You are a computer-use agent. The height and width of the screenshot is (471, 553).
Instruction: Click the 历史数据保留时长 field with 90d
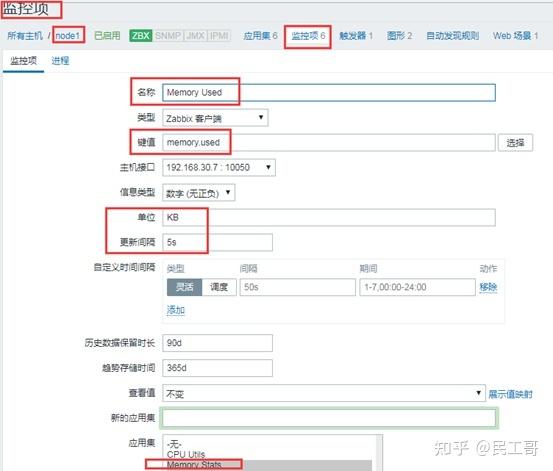tap(217, 343)
